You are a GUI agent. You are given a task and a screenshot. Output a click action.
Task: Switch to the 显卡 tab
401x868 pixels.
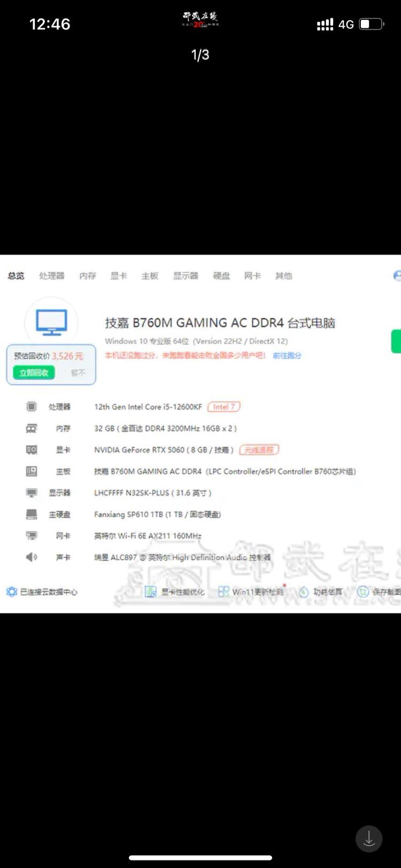[x=118, y=276]
